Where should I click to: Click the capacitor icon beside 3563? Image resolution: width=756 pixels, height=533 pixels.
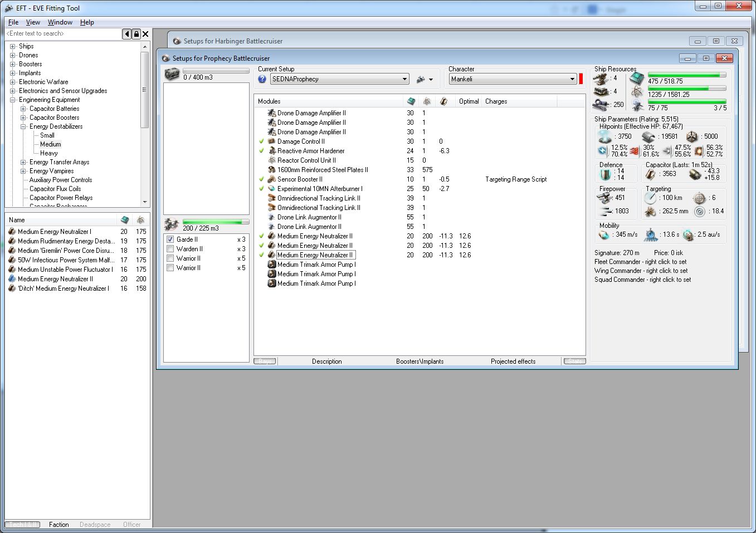651,174
